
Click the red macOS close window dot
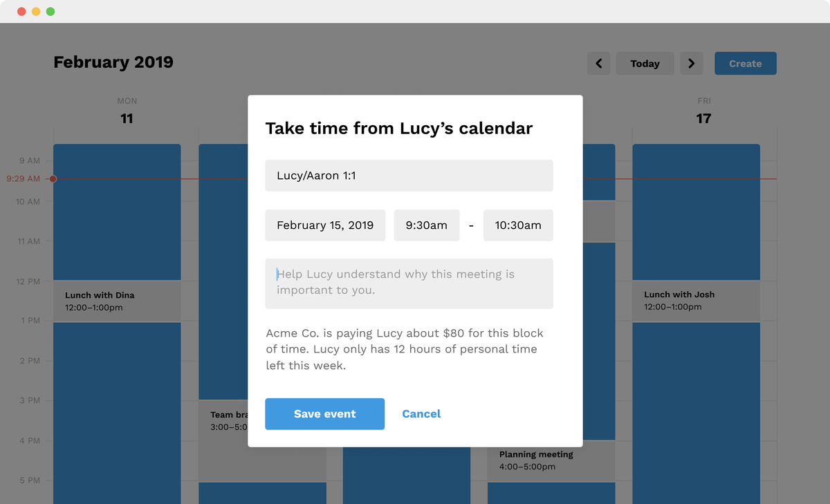point(21,12)
